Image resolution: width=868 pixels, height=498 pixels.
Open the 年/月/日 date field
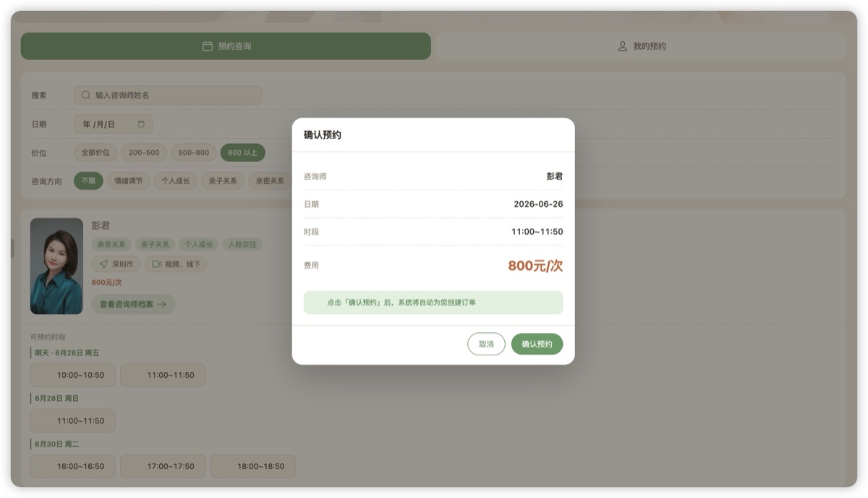113,124
